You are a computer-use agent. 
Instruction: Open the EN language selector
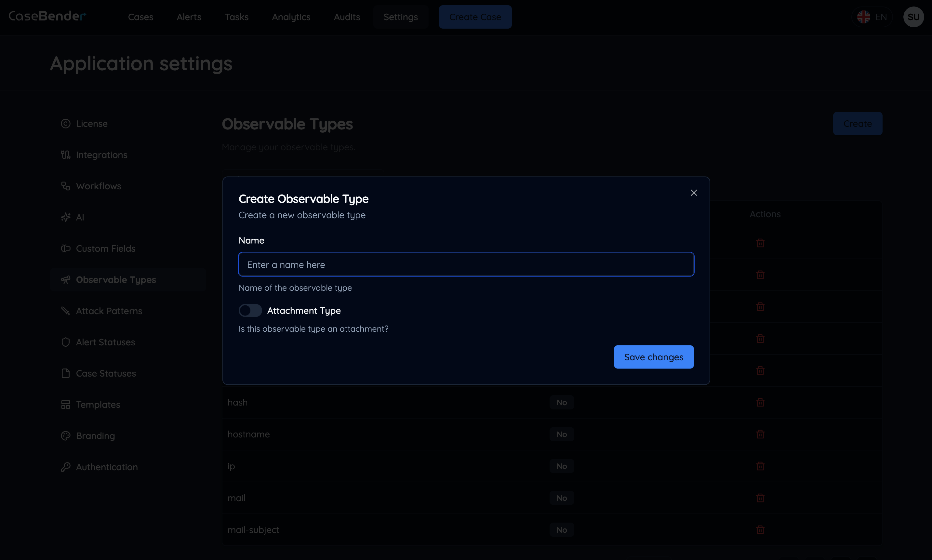point(873,17)
